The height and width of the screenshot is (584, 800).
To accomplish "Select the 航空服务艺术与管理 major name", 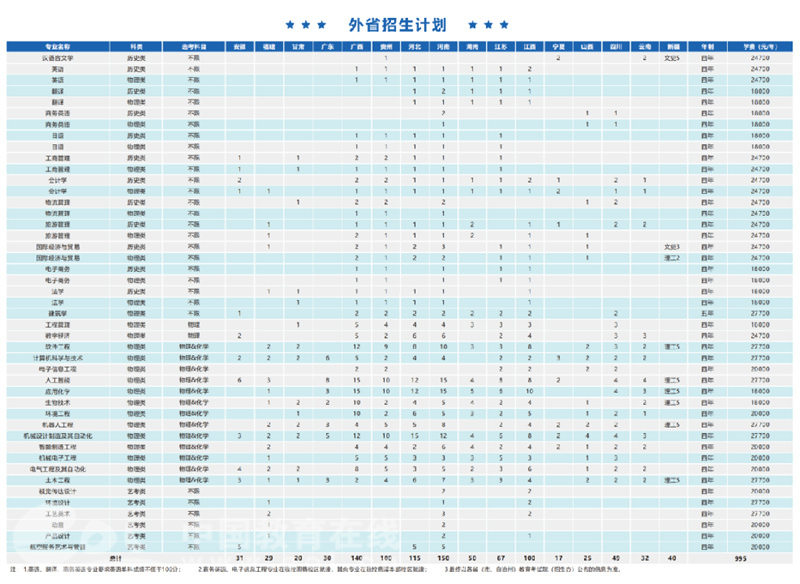I will point(58,547).
